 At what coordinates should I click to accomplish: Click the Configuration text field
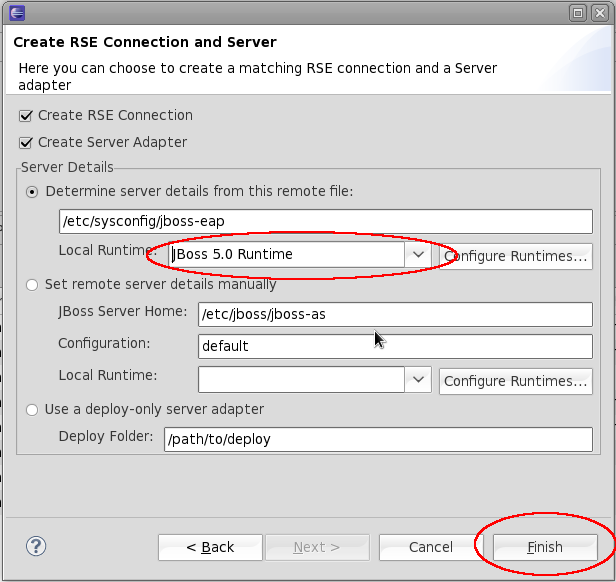point(395,346)
